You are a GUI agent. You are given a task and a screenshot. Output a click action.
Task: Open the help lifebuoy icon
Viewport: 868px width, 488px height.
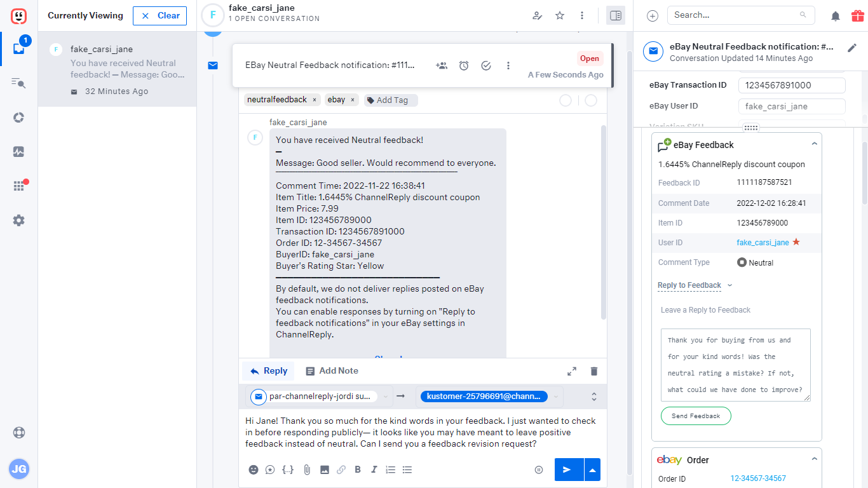pos(18,433)
